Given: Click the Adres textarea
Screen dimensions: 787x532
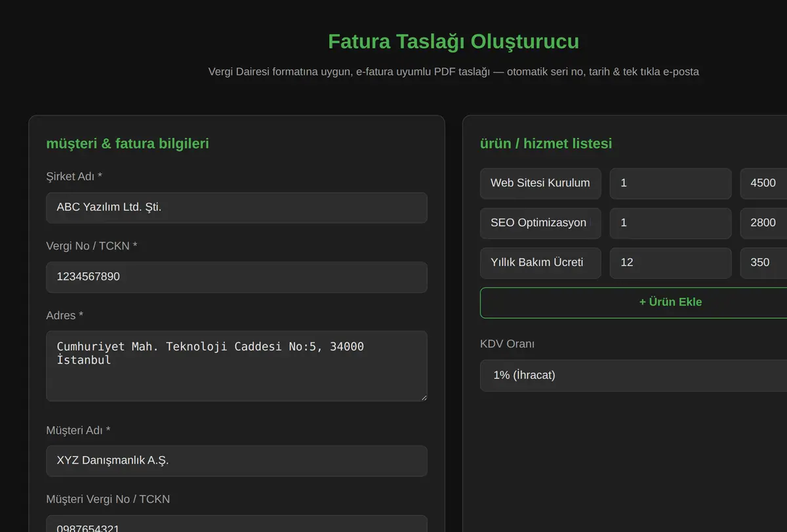Looking at the screenshot, I should pyautogui.click(x=237, y=366).
